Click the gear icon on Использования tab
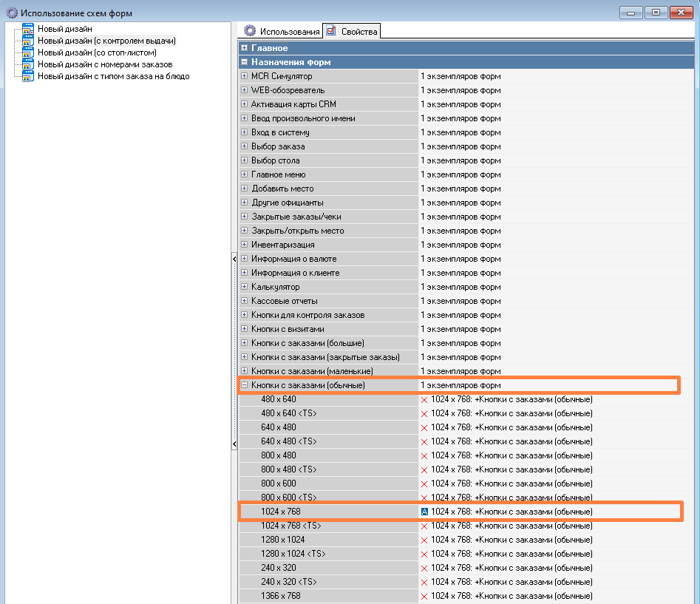 [250, 31]
